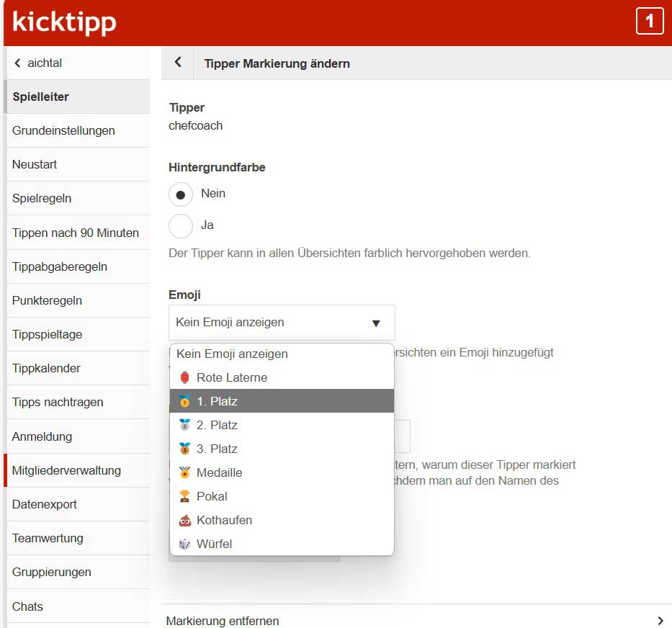The width and height of the screenshot is (672, 628).
Task: Select the Würfel dice emoji option
Action: tap(214, 544)
